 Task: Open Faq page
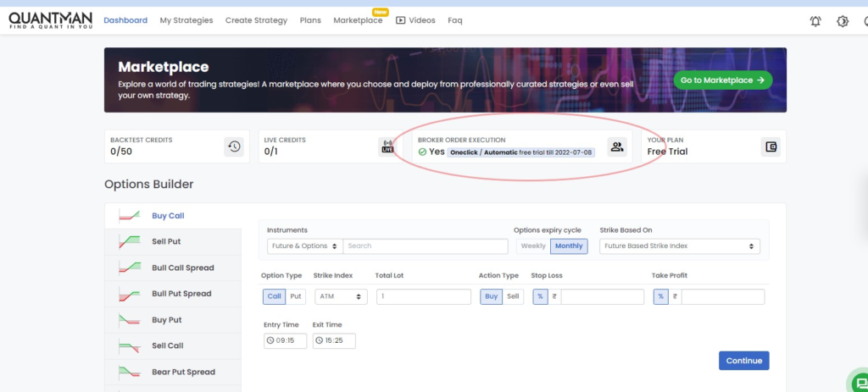[455, 20]
